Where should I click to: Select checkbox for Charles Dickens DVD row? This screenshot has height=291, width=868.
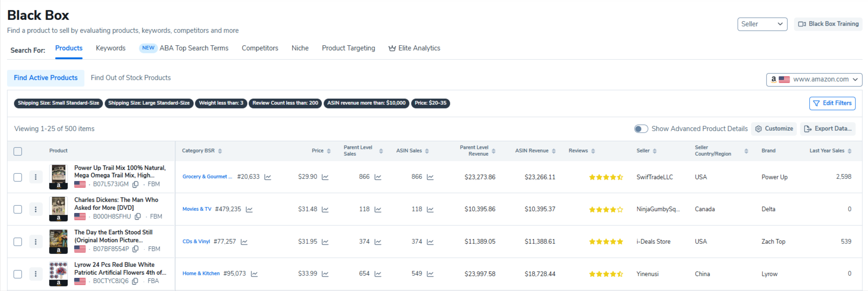click(x=18, y=209)
